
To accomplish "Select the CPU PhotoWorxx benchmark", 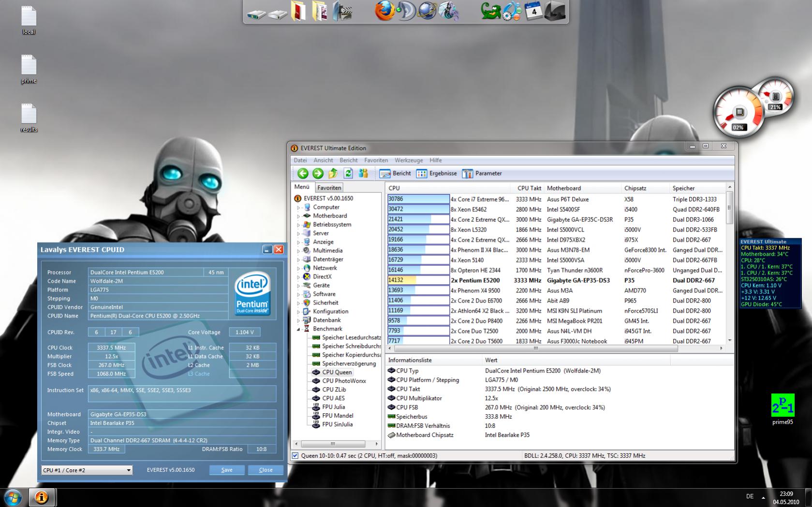I will coord(339,381).
